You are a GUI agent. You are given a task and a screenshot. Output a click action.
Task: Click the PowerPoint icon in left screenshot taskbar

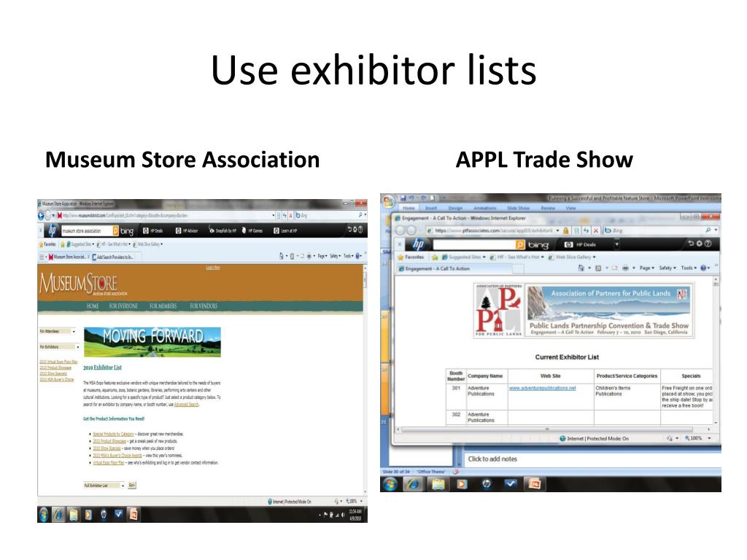[134, 515]
